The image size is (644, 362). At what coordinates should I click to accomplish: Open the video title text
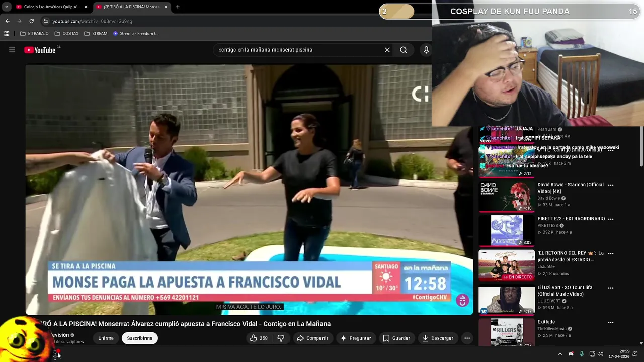[185, 324]
